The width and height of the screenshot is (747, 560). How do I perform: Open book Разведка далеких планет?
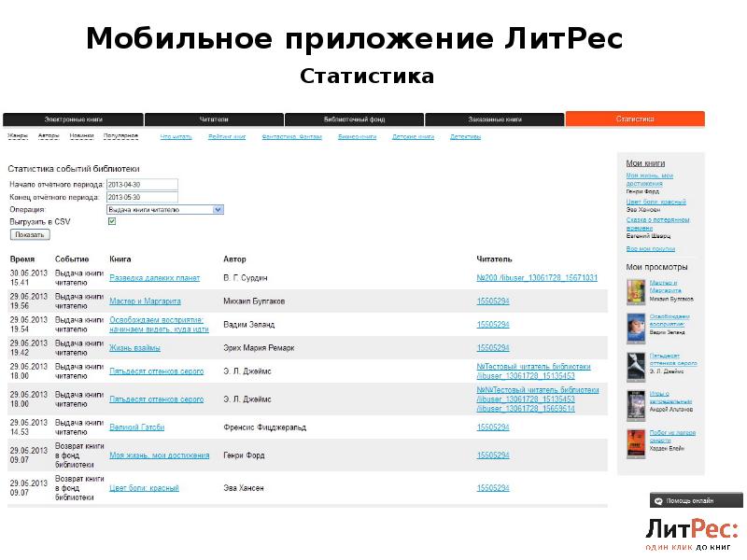pyautogui.click(x=154, y=278)
